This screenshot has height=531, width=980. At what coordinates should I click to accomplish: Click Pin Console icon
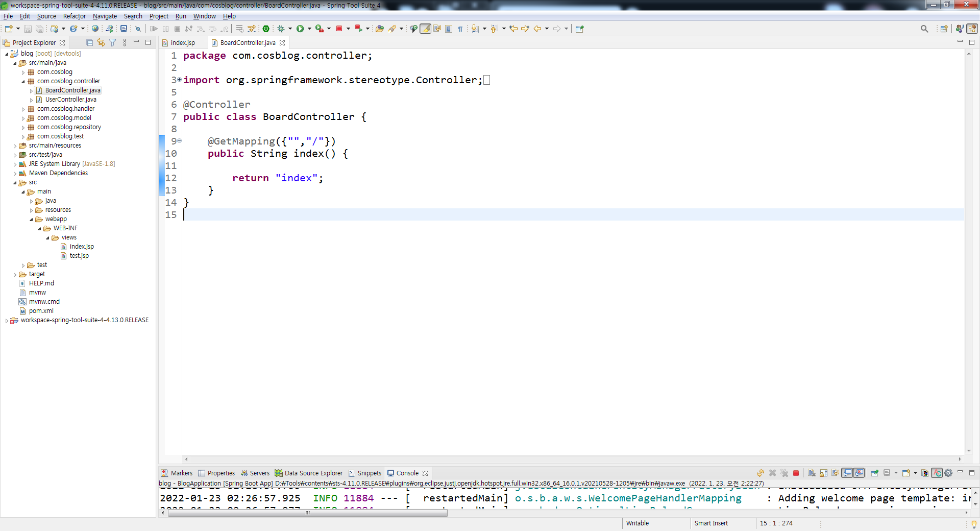[875, 473]
